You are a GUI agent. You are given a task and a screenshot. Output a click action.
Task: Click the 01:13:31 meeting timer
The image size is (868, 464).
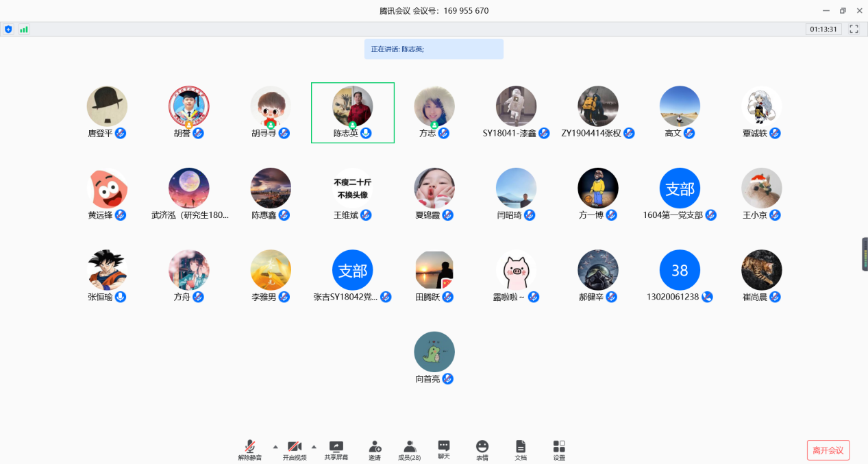pos(823,29)
